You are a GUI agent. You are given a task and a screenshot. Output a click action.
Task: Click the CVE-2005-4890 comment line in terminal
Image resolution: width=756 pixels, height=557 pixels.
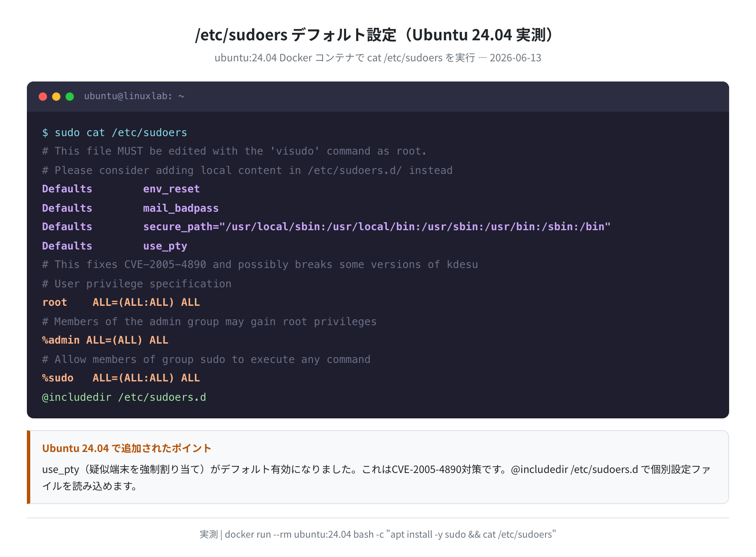[260, 265]
